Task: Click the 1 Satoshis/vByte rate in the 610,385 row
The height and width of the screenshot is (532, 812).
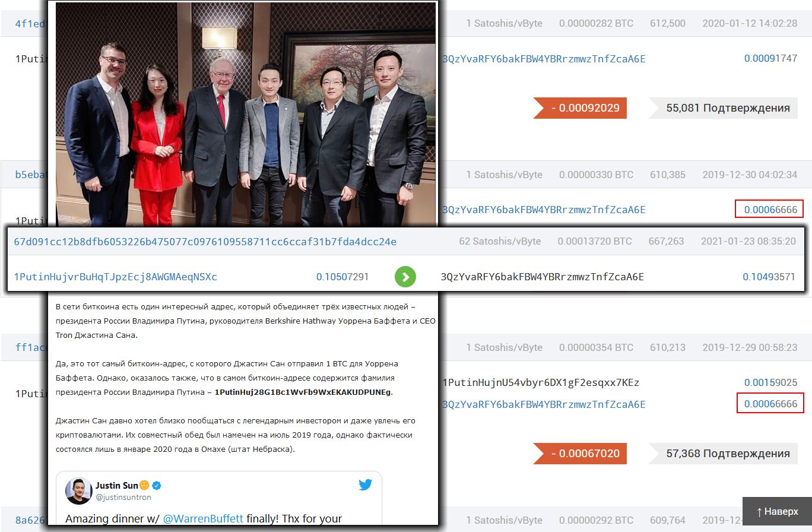Action: (x=504, y=175)
